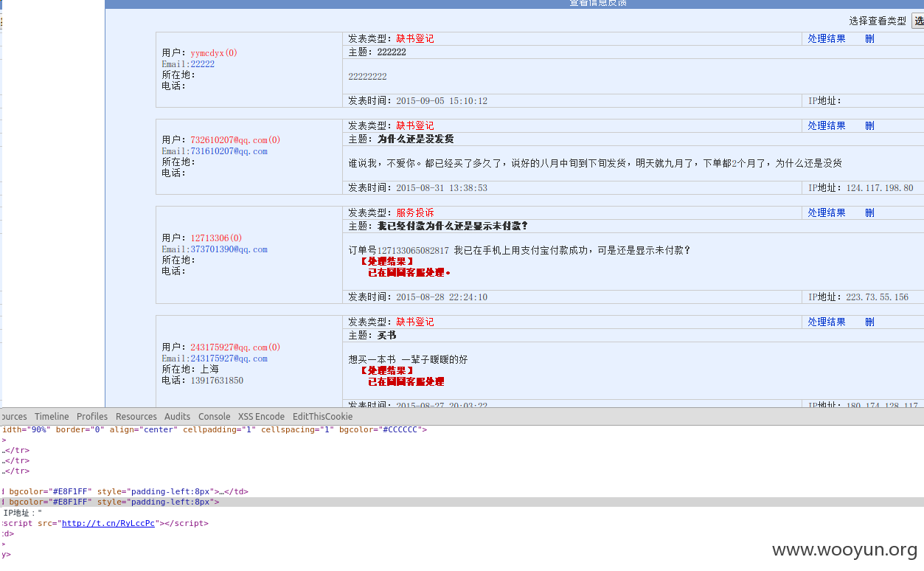Click message 想买一本书 一辈子暖暖的好
The height and width of the screenshot is (571, 924).
tap(408, 359)
